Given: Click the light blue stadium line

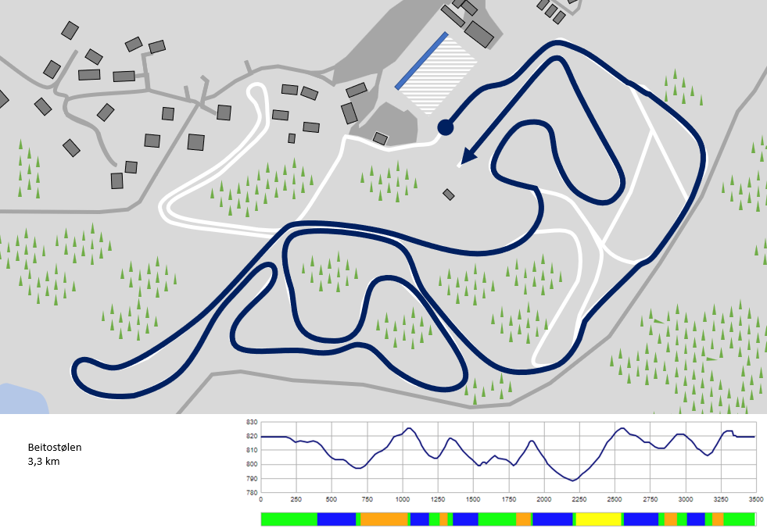Looking at the screenshot, I should (421, 61).
